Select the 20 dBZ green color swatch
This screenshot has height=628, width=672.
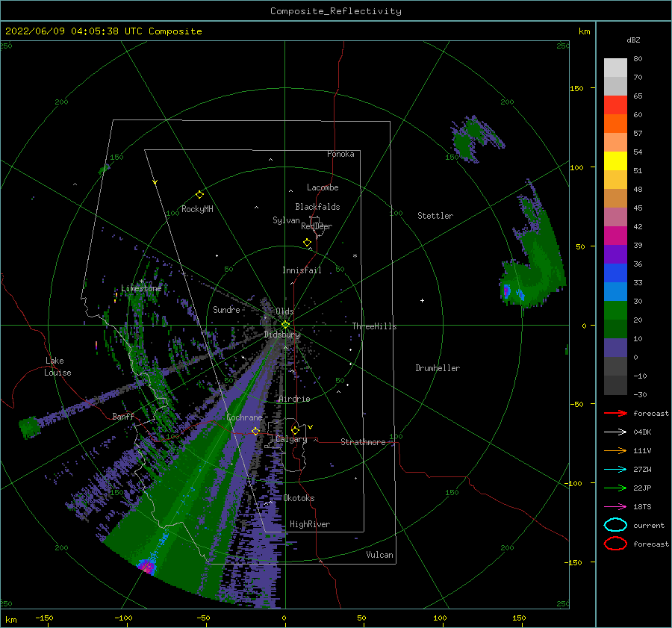coord(615,311)
